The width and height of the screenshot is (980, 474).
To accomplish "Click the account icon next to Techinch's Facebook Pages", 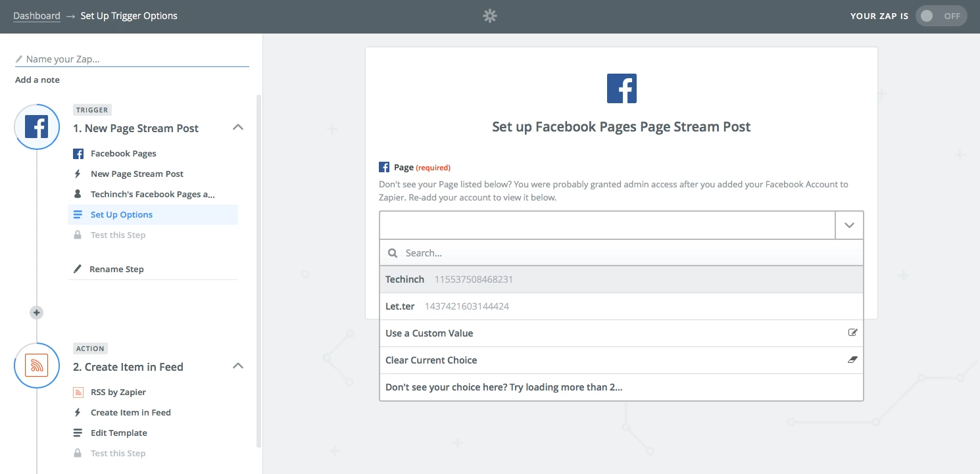I will click(79, 193).
